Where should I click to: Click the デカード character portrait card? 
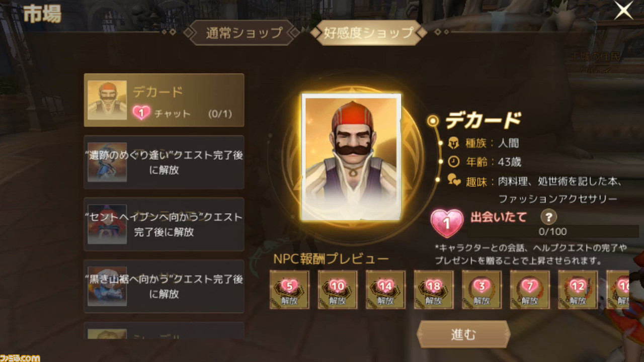(x=351, y=156)
